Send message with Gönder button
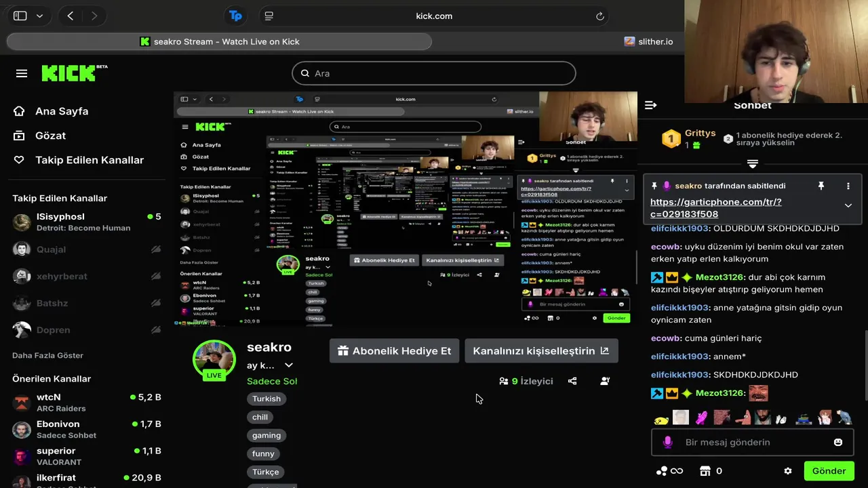This screenshot has width=868, height=488. [x=829, y=471]
